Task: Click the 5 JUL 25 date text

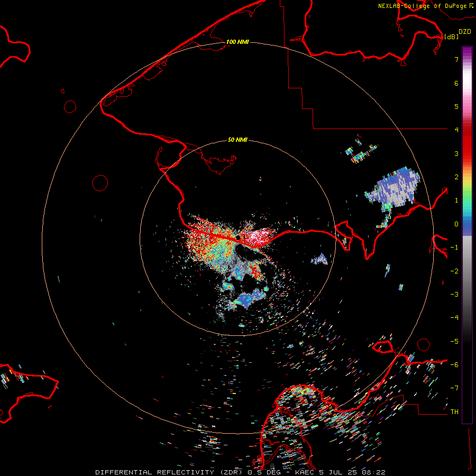Action: point(337,472)
